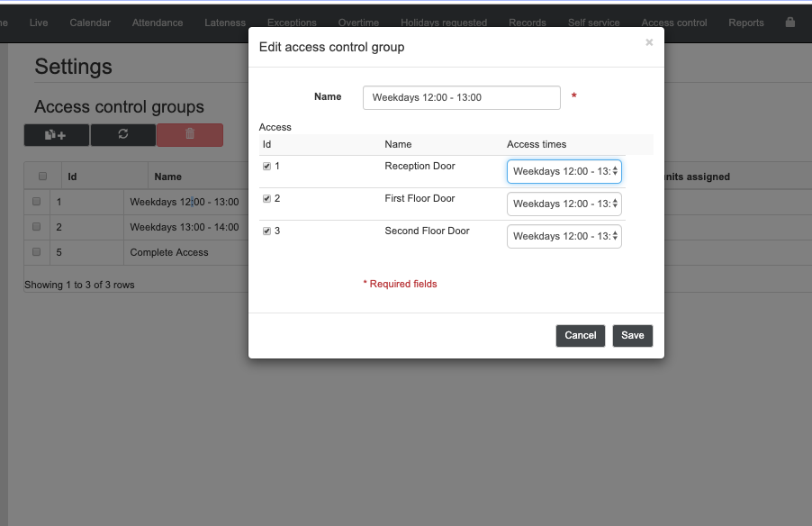812x526 pixels.
Task: Select the Attendance menu item
Action: pyautogui.click(x=157, y=23)
